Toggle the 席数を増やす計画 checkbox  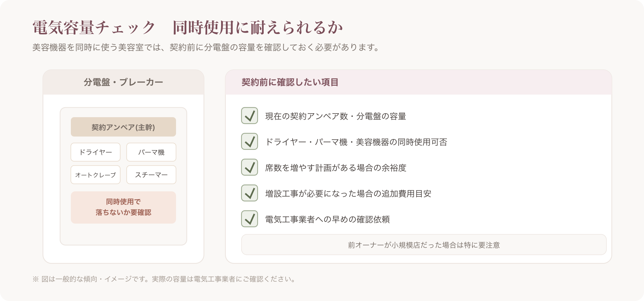coord(250,167)
